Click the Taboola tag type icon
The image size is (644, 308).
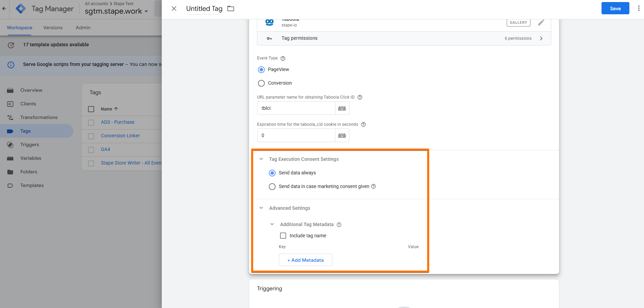pyautogui.click(x=269, y=22)
